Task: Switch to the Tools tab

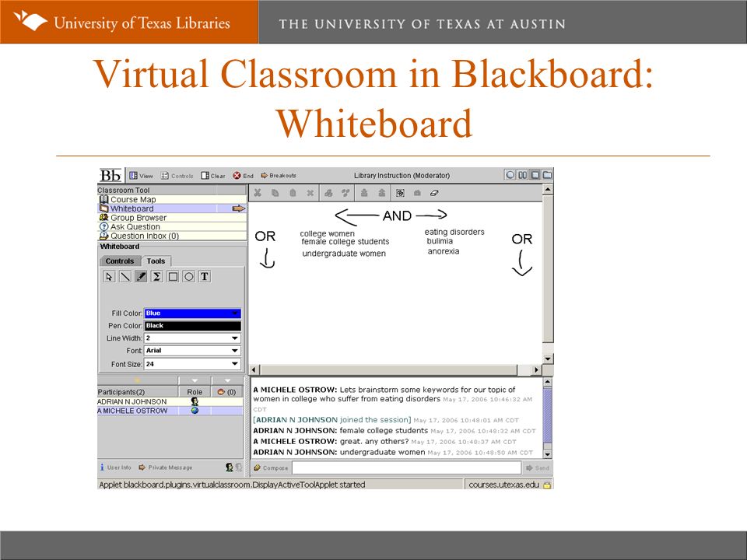Action: point(156,261)
